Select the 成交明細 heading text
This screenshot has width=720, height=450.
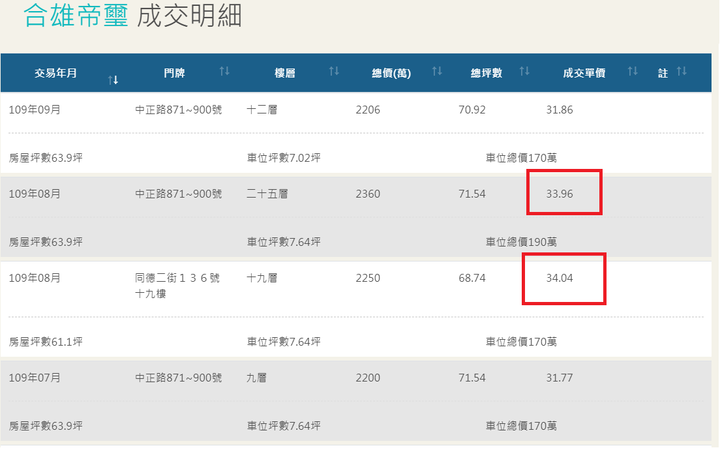pos(189,15)
